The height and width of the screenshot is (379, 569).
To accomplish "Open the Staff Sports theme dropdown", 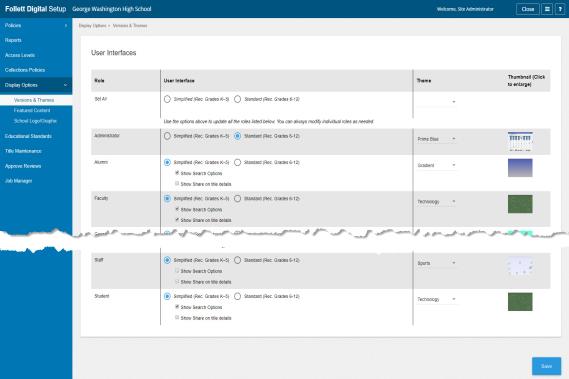I will point(436,263).
